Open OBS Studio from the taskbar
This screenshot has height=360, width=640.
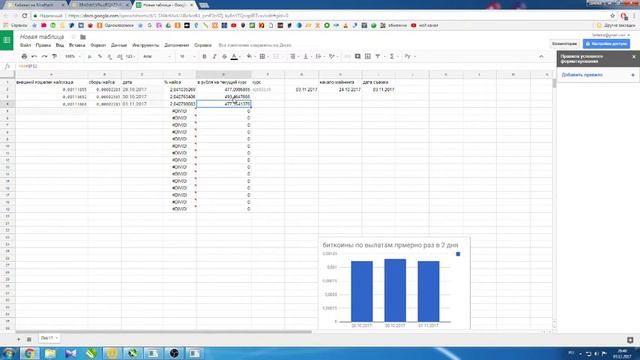coord(174,353)
